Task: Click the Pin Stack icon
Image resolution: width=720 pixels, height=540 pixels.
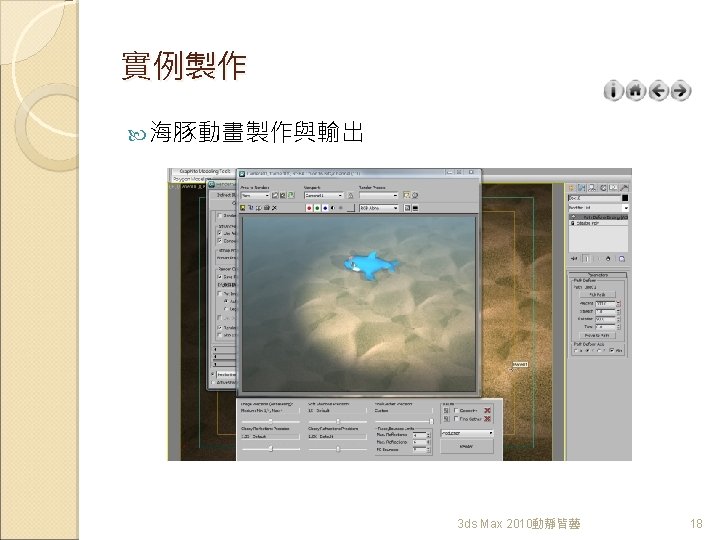Action: coord(574,259)
